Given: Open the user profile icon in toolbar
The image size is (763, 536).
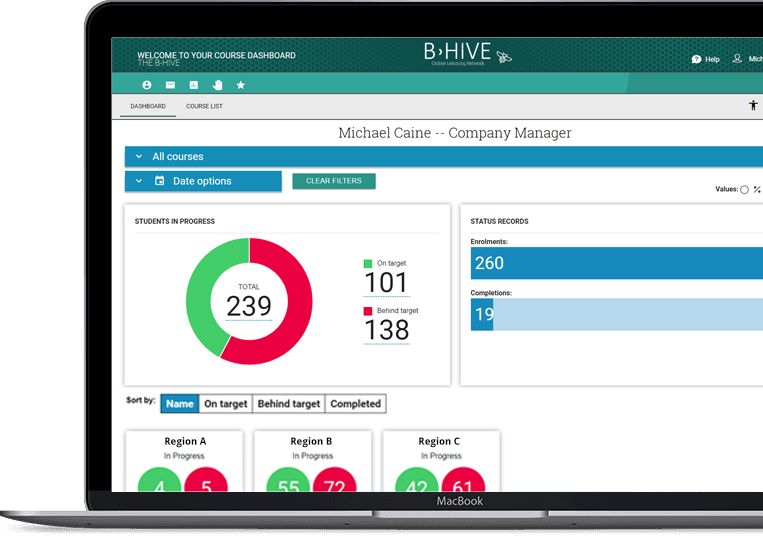Looking at the screenshot, I should 147,86.
